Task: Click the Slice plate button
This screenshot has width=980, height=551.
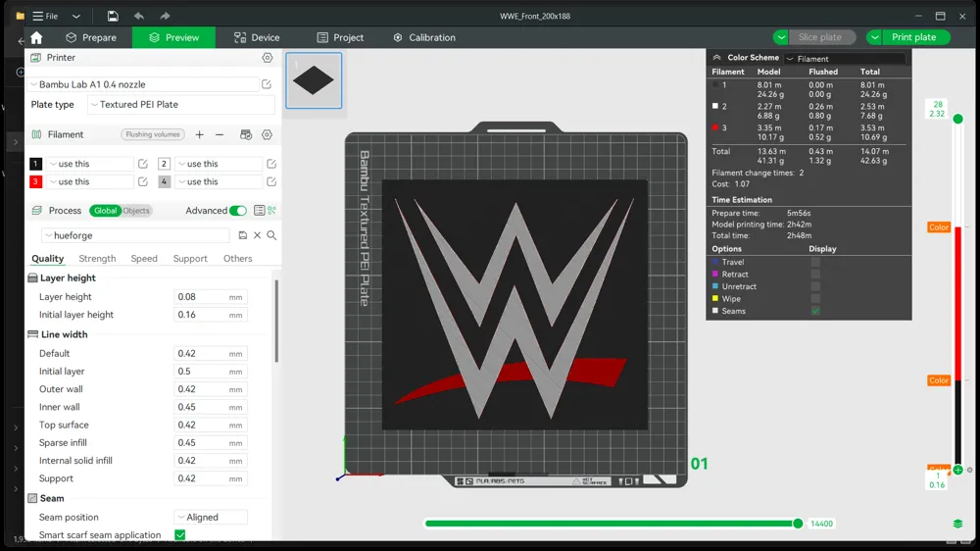Action: click(820, 37)
